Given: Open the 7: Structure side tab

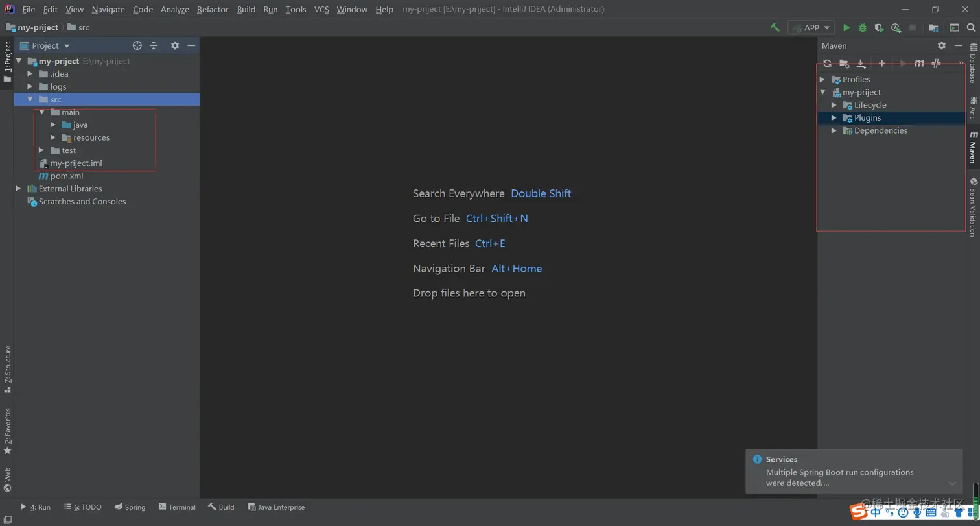Looking at the screenshot, I should click(8, 370).
